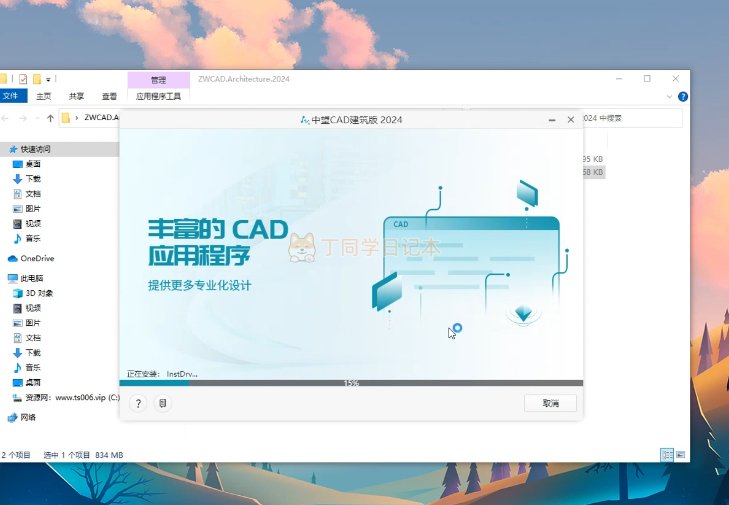
Task: Select 此电脑 in the navigation pane
Action: click(26, 279)
